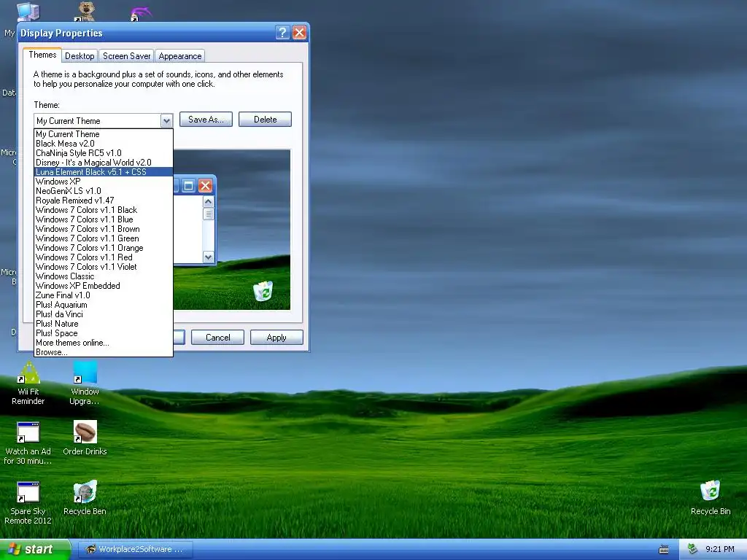Click the Safely Remove Hardware tray icon

click(x=692, y=549)
